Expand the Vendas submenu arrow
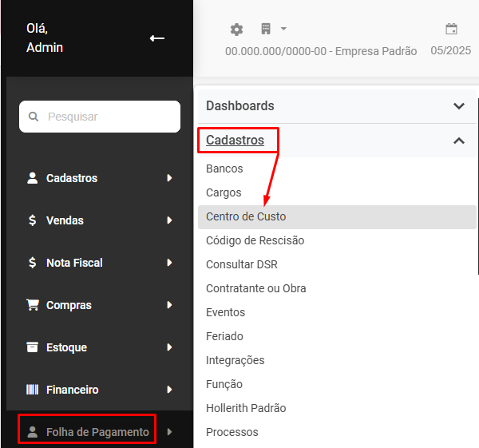 coord(169,220)
